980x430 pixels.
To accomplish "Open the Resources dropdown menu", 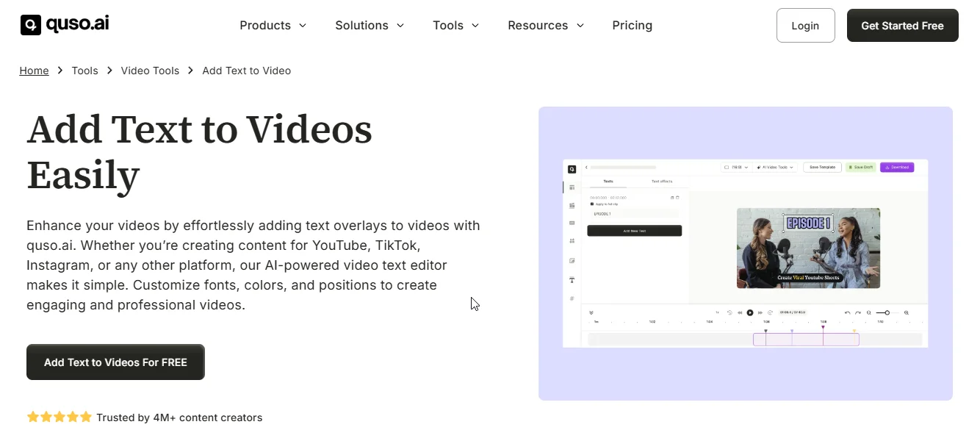I will [545, 25].
